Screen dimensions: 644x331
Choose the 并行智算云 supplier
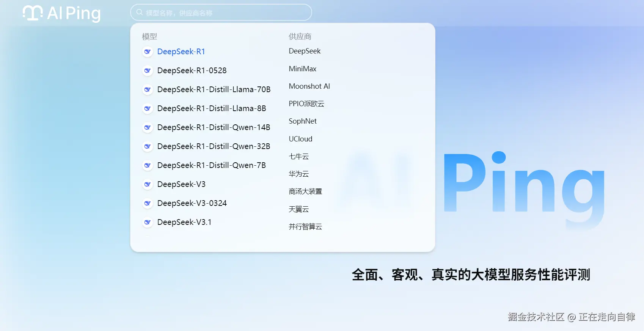pyautogui.click(x=305, y=226)
